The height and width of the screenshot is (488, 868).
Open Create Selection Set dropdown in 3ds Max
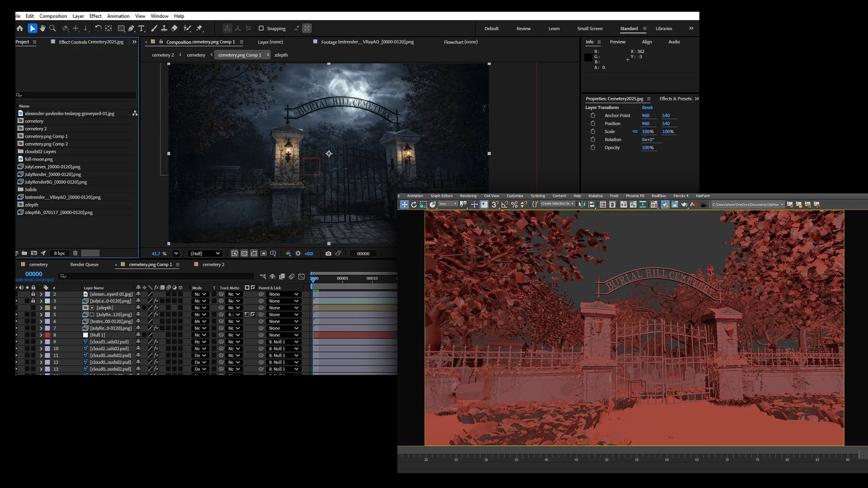pyautogui.click(x=557, y=204)
